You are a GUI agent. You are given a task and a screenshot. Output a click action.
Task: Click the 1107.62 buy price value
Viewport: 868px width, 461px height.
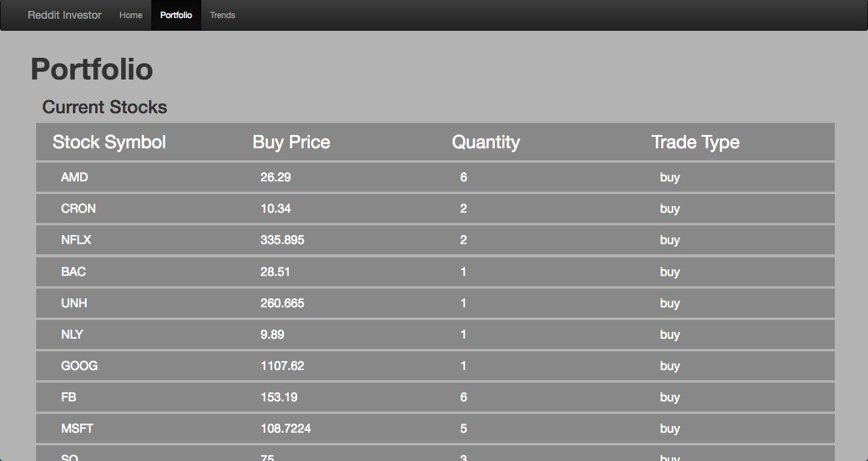click(282, 366)
